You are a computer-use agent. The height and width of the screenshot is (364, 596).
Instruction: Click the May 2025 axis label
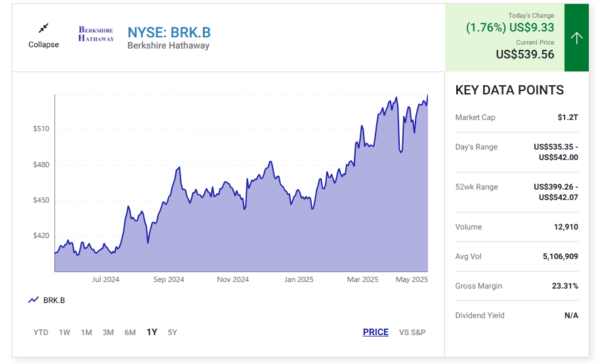point(412,279)
